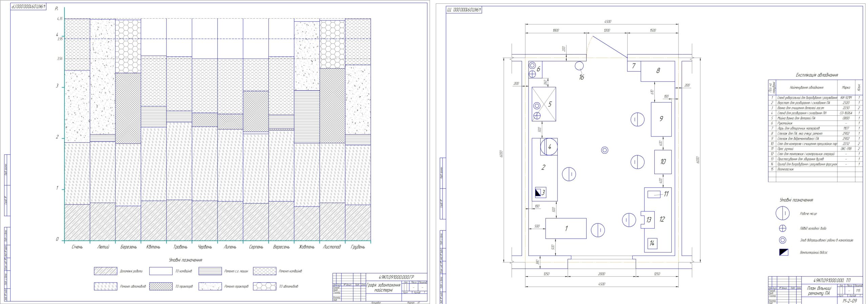Screen dimensions: 868x304
Task: Click the 'Ремонт с.г. машин' striped legend box
Action: (x=210, y=271)
